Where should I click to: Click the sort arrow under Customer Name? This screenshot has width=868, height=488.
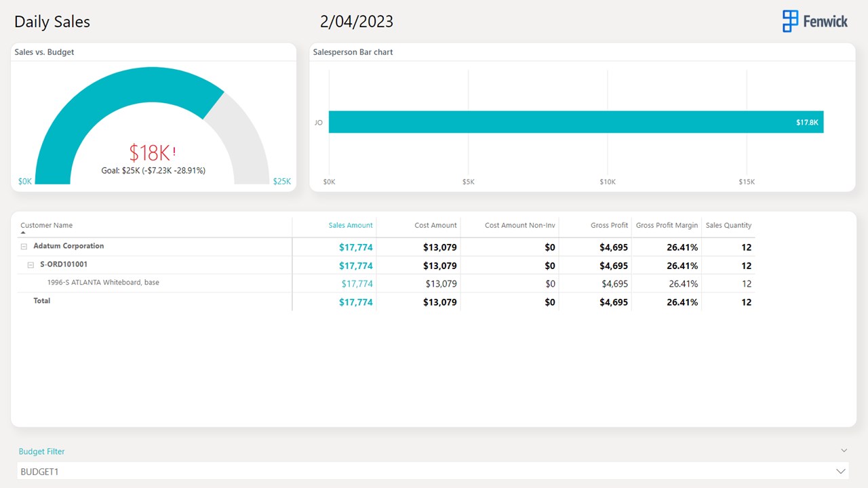point(23,232)
